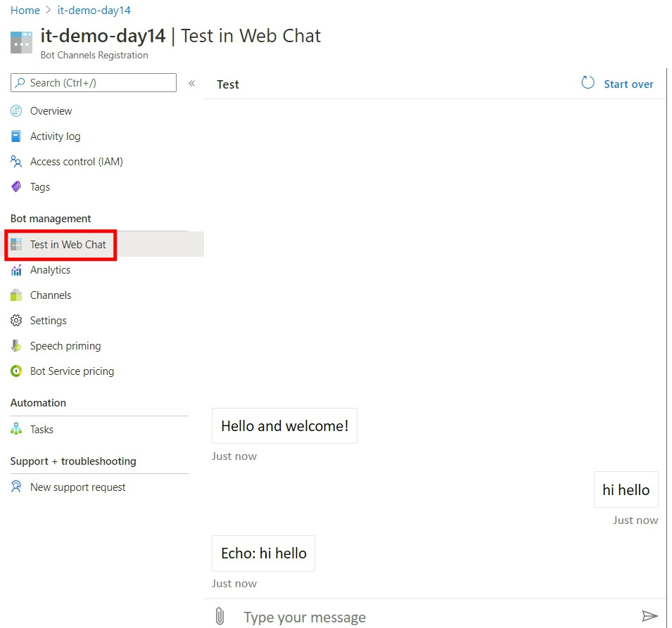Click the search magnifier icon

(x=20, y=83)
